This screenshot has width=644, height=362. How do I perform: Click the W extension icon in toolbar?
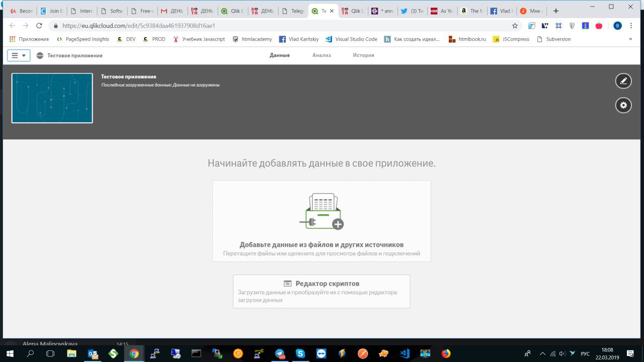coord(545,26)
